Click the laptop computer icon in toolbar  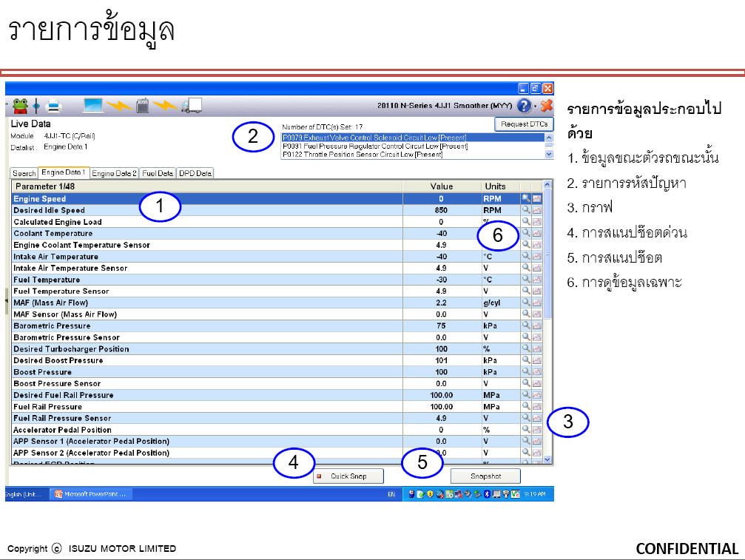[92, 106]
